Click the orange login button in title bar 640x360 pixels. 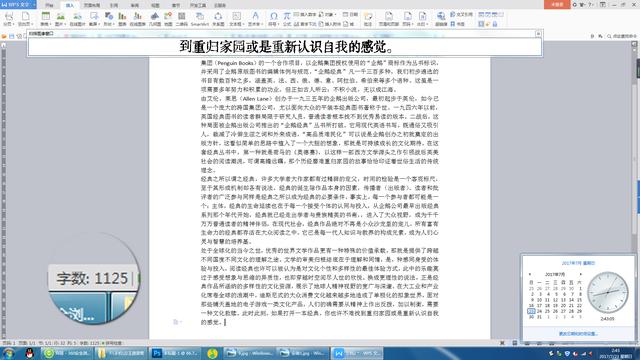pos(557,4)
